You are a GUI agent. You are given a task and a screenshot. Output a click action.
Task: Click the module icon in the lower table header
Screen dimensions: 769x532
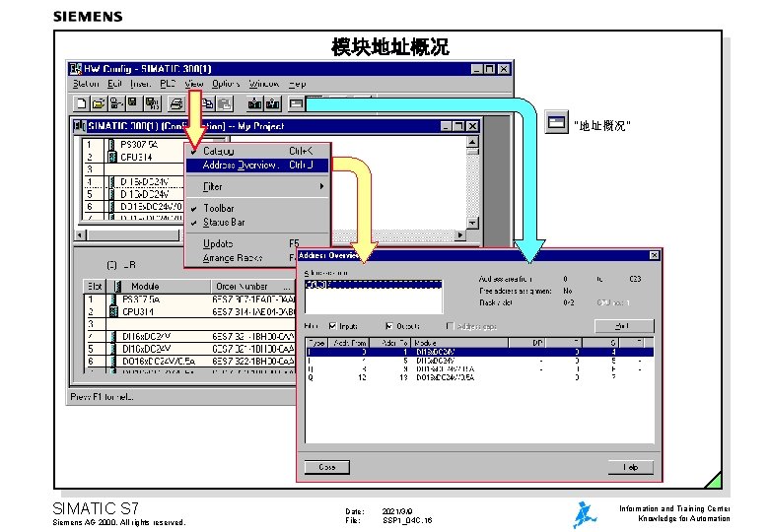coord(117,286)
